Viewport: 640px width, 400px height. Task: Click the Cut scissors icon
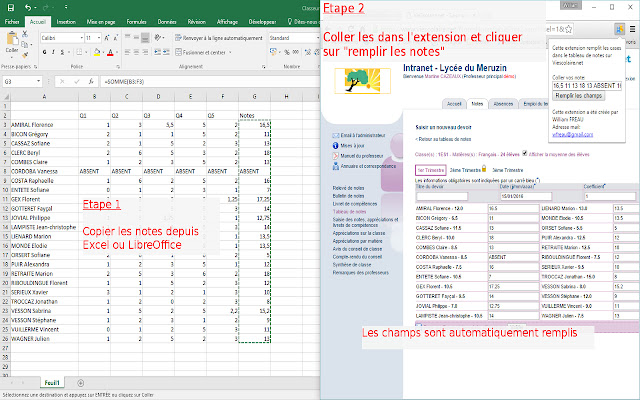pyautogui.click(x=25, y=34)
